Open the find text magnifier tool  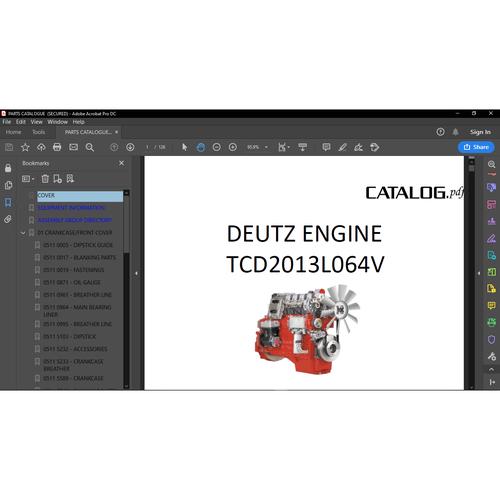[90, 147]
